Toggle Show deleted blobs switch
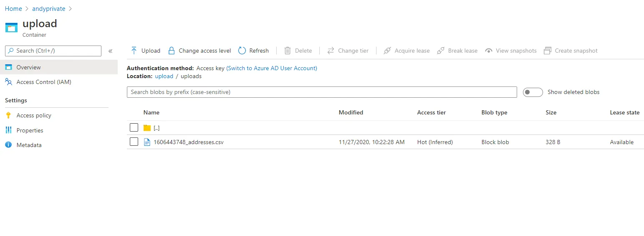Viewport: 644px width, 236px height. click(x=533, y=92)
